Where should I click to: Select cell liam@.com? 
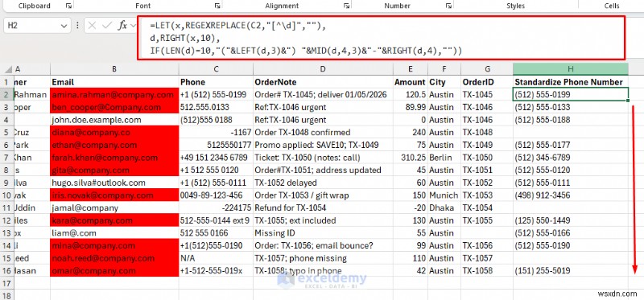click(114, 233)
